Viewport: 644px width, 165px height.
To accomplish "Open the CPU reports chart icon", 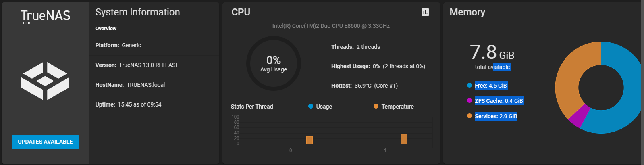I will click(x=425, y=12).
